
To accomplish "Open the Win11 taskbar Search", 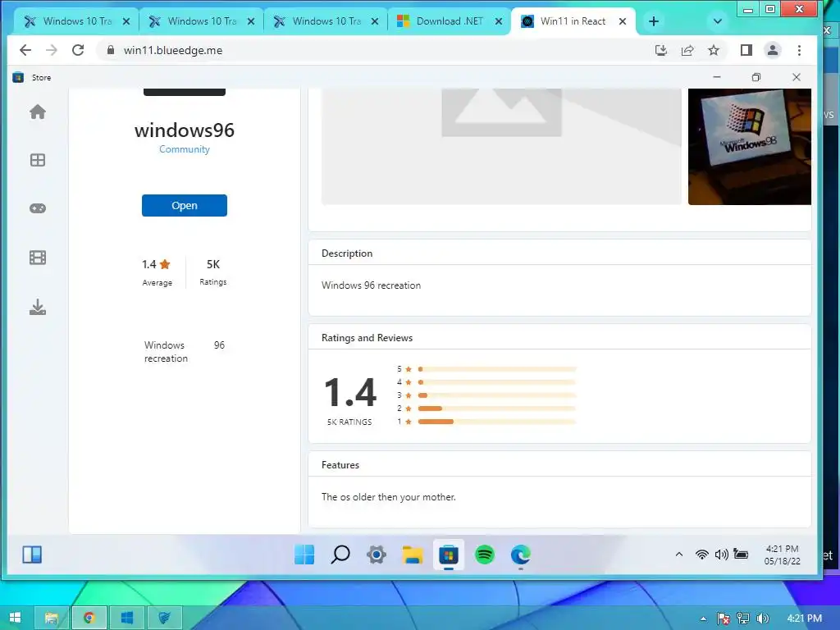I will (340, 555).
